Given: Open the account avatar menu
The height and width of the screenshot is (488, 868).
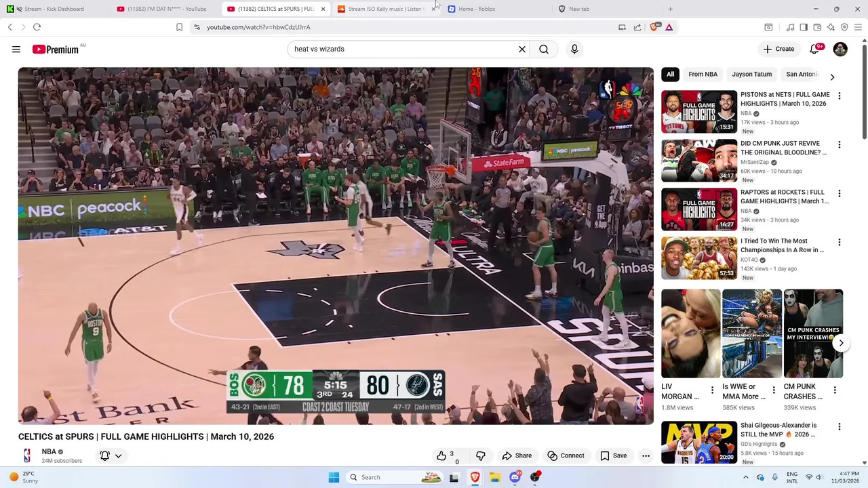Looking at the screenshot, I should click(x=840, y=49).
